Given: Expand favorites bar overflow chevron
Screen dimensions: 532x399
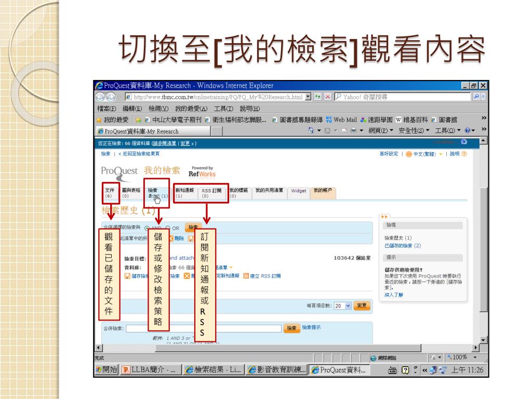Looking at the screenshot, I should [x=484, y=118].
